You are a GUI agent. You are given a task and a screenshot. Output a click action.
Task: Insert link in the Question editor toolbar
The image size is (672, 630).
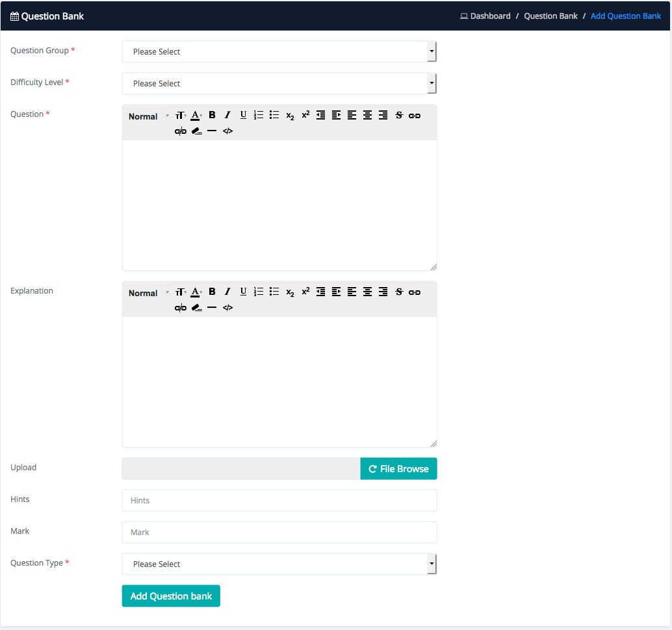[x=415, y=116]
